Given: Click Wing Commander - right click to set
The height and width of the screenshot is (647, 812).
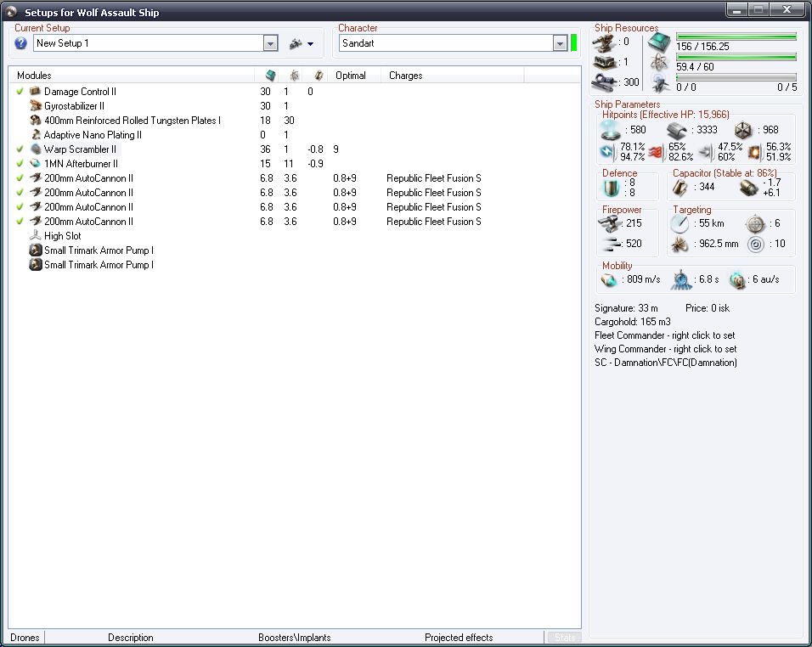Looking at the screenshot, I should [x=665, y=349].
